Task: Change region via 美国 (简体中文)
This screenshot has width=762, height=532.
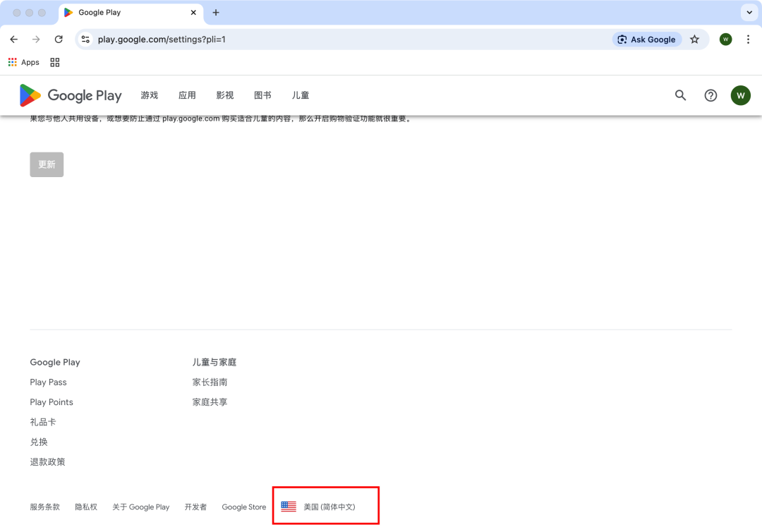Action: [x=329, y=507]
